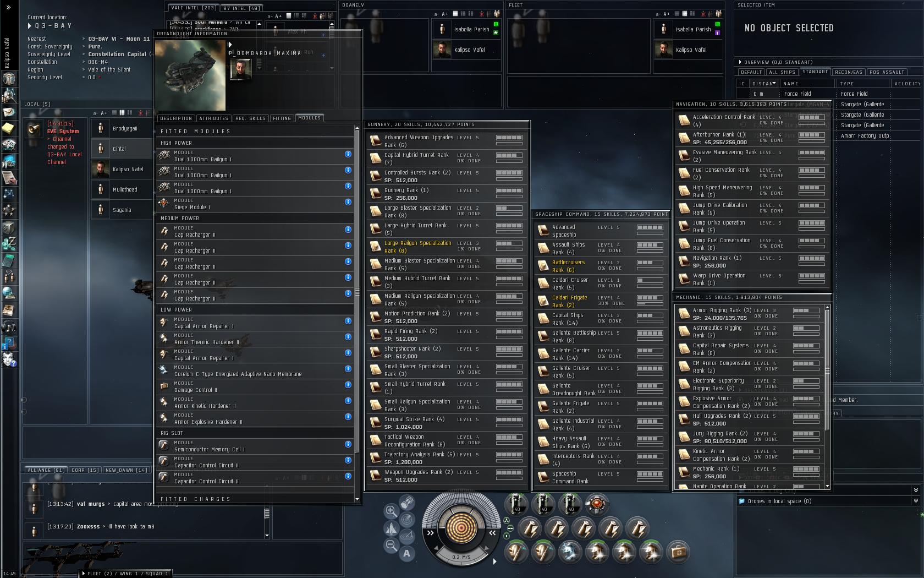Expand the HUD module options arrow

pos(494,561)
